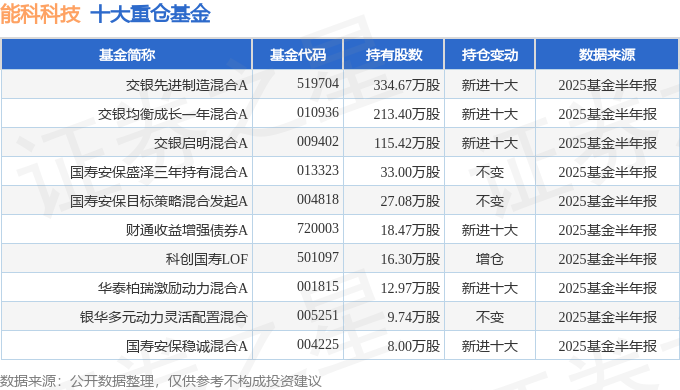Viewport: 680px width, 390px height.
Task: Click the 基金代码 column header
Action: tap(298, 55)
